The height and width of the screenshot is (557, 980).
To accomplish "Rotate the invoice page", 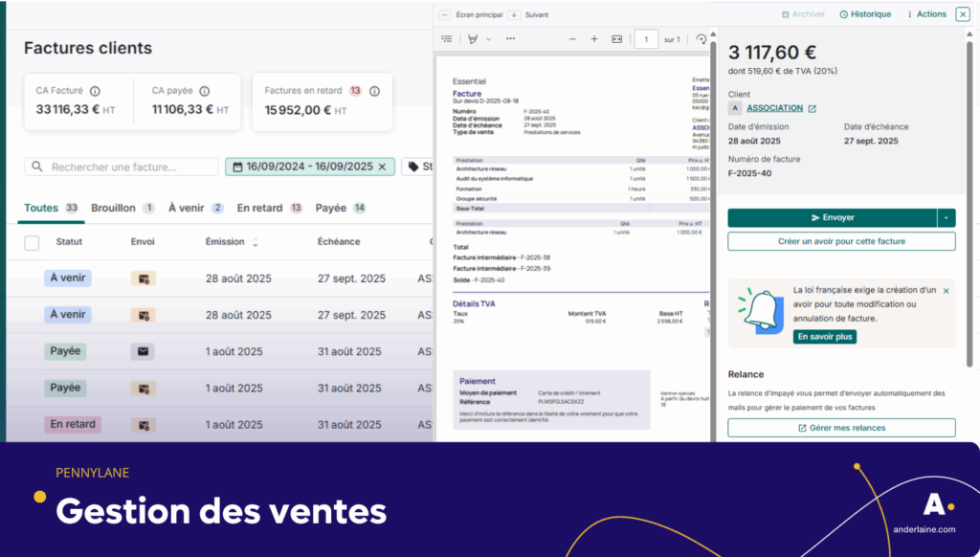I will click(702, 39).
